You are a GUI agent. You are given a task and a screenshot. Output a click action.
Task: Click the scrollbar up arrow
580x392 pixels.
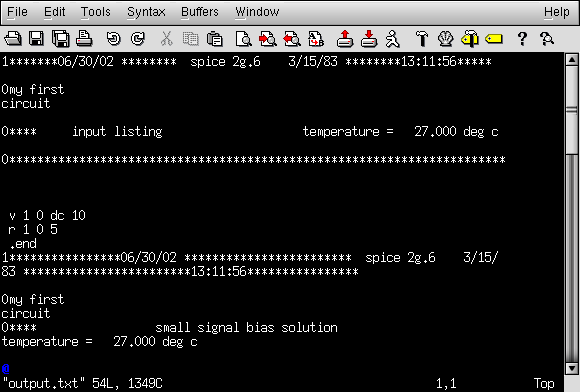coord(572,60)
